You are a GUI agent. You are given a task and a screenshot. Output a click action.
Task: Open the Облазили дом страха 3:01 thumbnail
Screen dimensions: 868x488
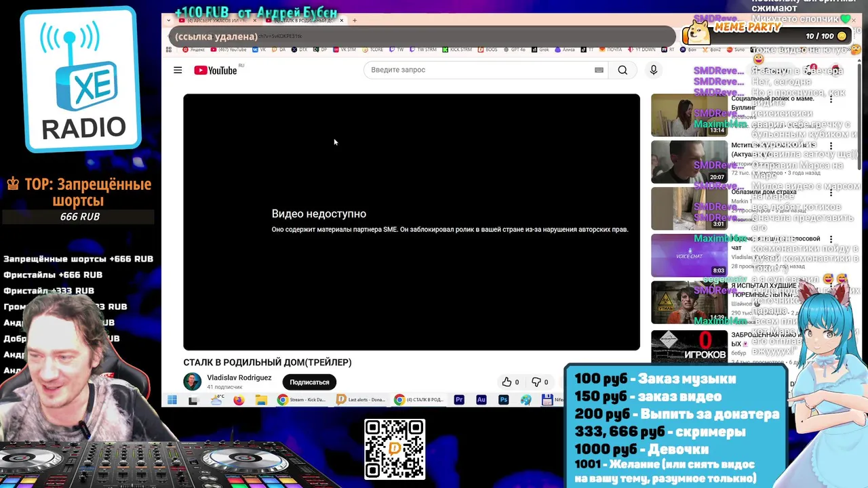pyautogui.click(x=689, y=209)
